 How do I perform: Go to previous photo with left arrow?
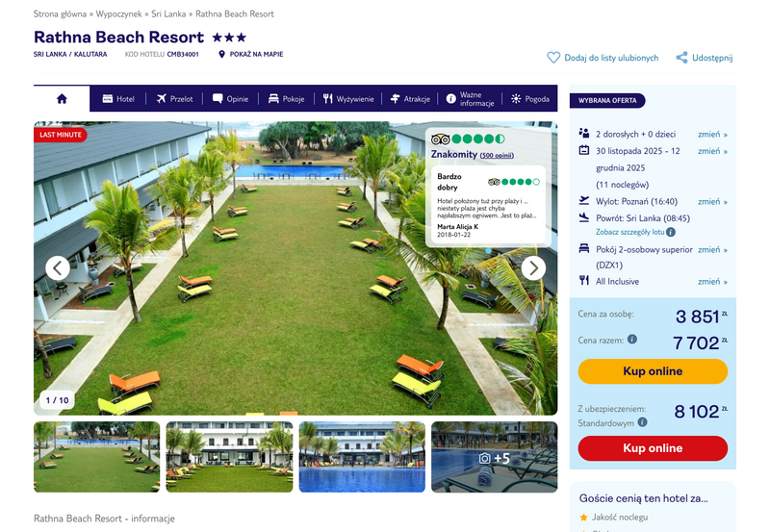coord(58,268)
